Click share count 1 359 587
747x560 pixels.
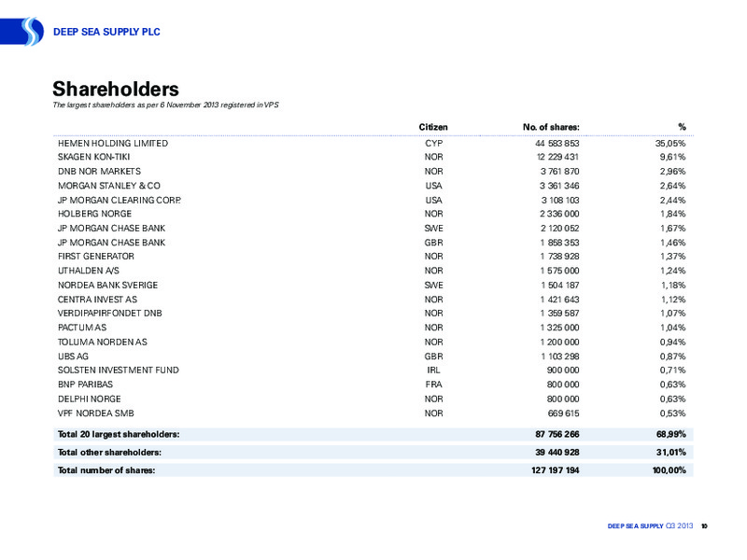[560, 314]
